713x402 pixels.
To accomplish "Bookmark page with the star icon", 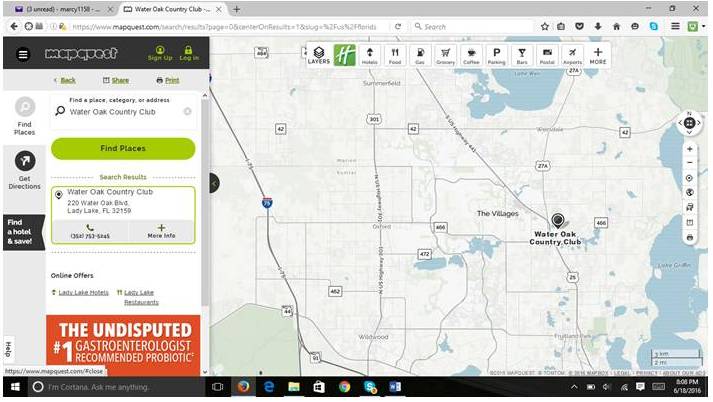I will coord(544,27).
